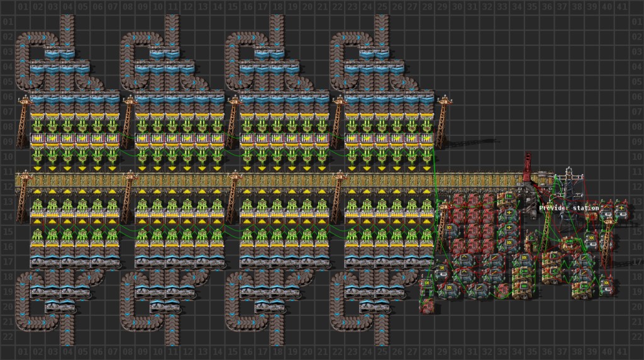Open the ">" decider directly above the "<" decider

click(552, 259)
